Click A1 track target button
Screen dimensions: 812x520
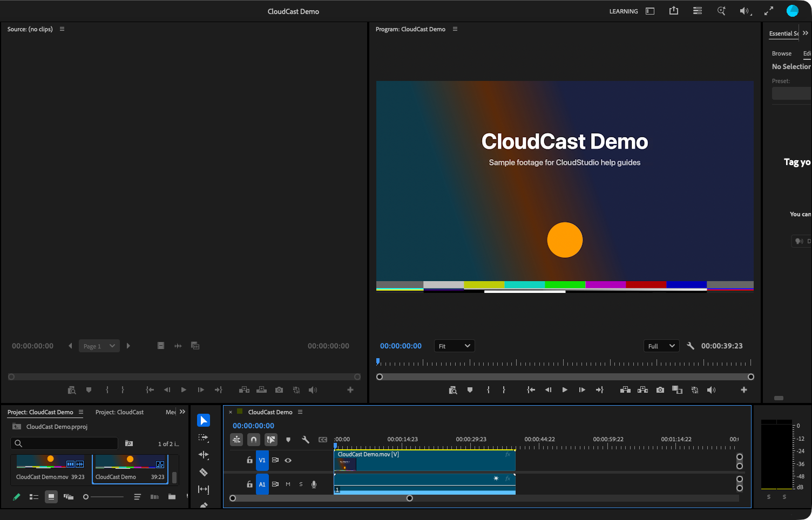262,484
